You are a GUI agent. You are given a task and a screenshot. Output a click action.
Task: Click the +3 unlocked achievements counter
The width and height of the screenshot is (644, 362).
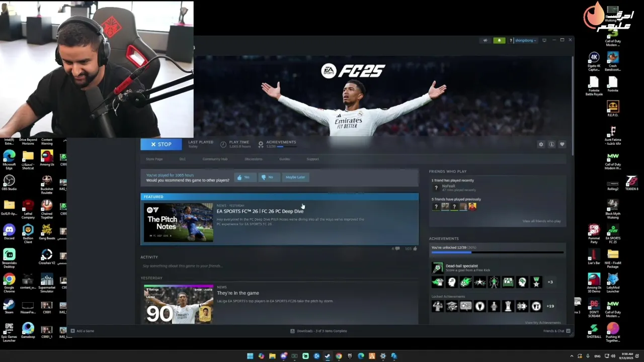(550, 282)
